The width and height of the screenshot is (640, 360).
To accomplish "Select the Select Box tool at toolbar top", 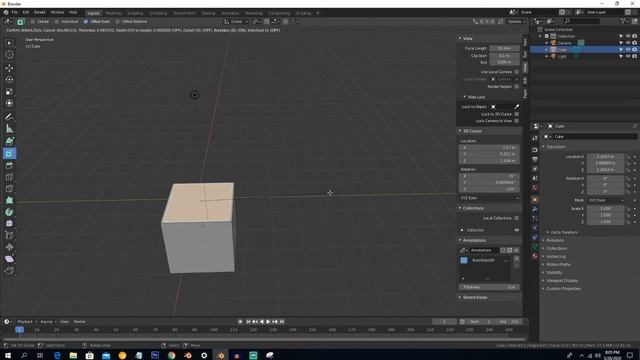I will 9,43.
